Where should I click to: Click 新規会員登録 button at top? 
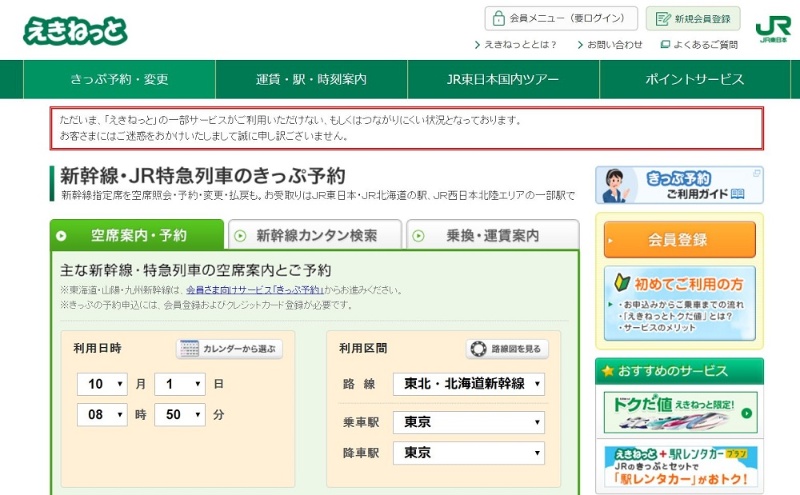point(693,18)
